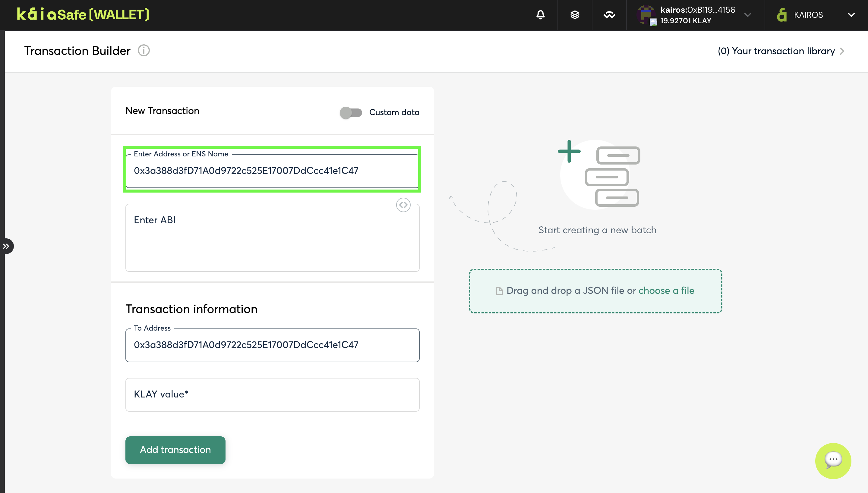Open the WalletConnect icon in header

[x=609, y=15]
